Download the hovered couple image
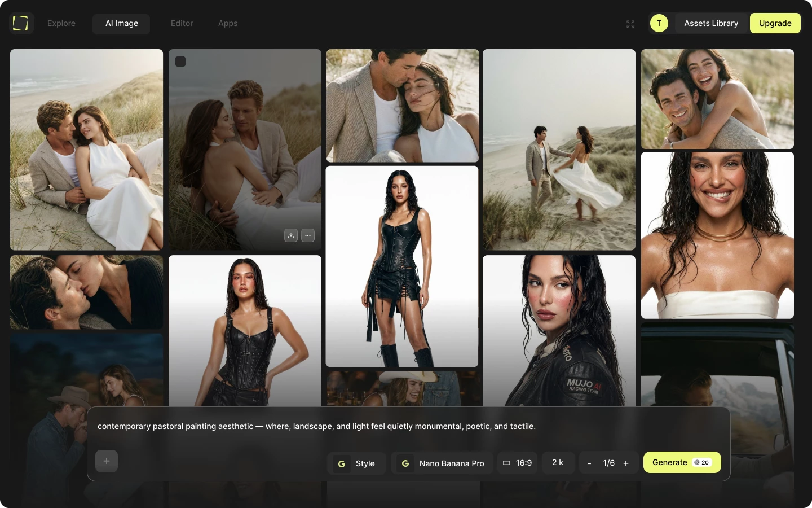The image size is (812, 508). tap(291, 235)
